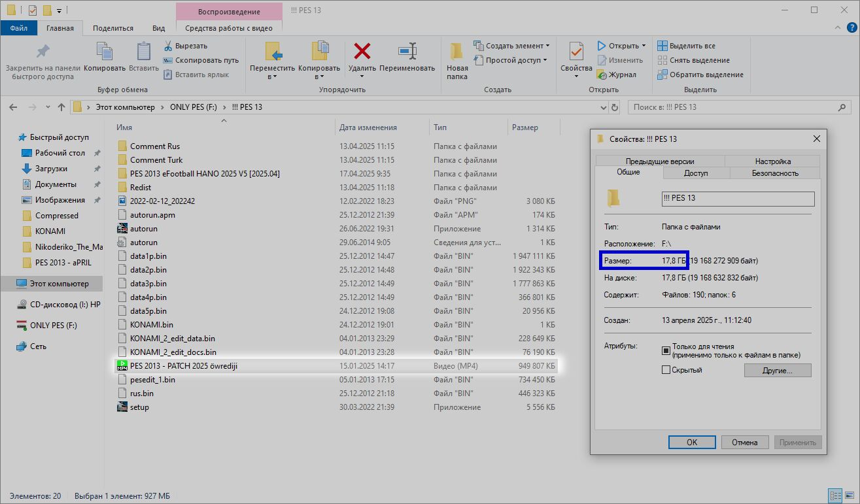Screen dimensions: 860x504
Task: Click the chevron after ONLY PES (F:) in the path
Action: coord(224,107)
